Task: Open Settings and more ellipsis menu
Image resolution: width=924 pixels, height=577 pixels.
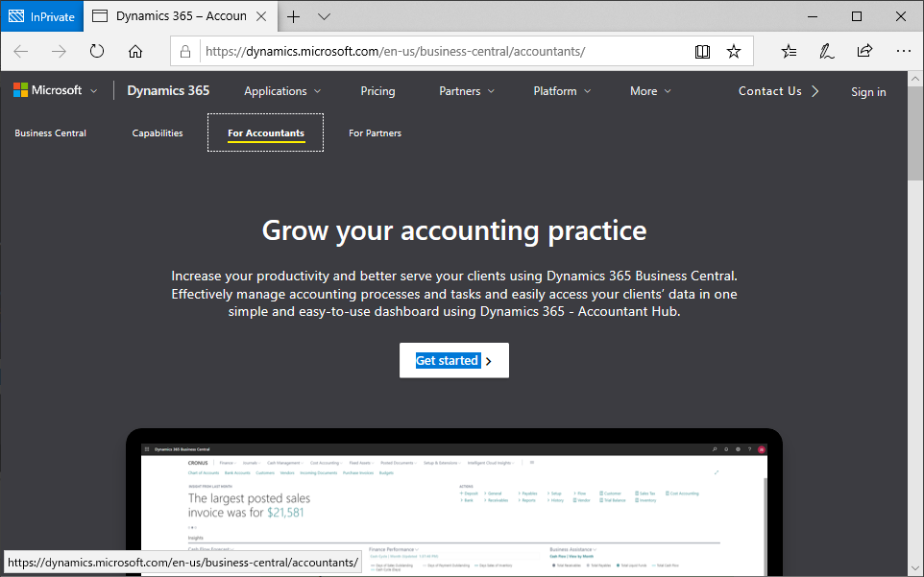Action: 904,52
